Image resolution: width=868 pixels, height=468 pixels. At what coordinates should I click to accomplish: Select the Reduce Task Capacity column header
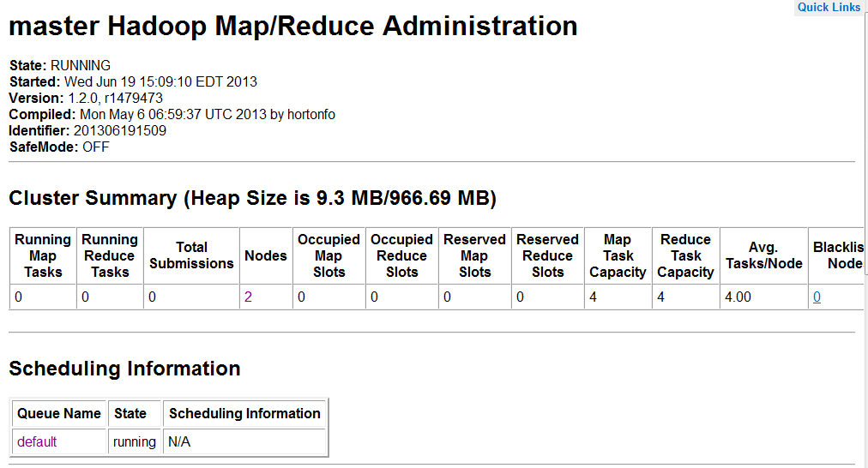click(x=686, y=255)
